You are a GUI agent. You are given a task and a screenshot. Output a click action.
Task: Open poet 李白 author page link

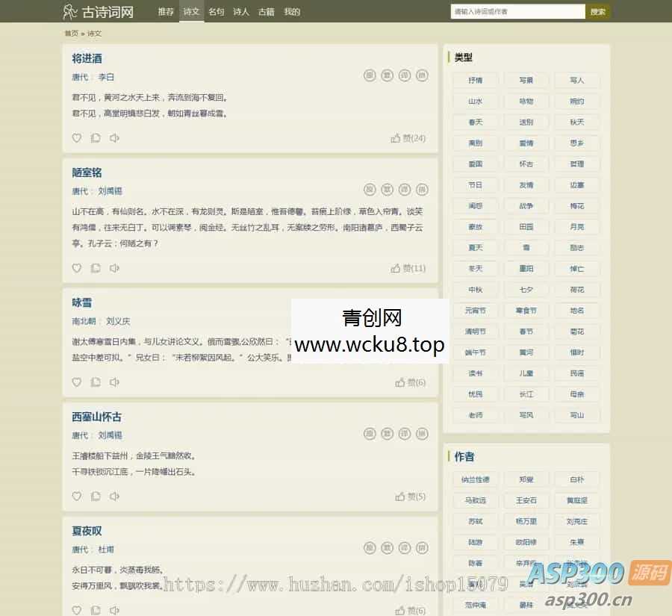[105, 77]
